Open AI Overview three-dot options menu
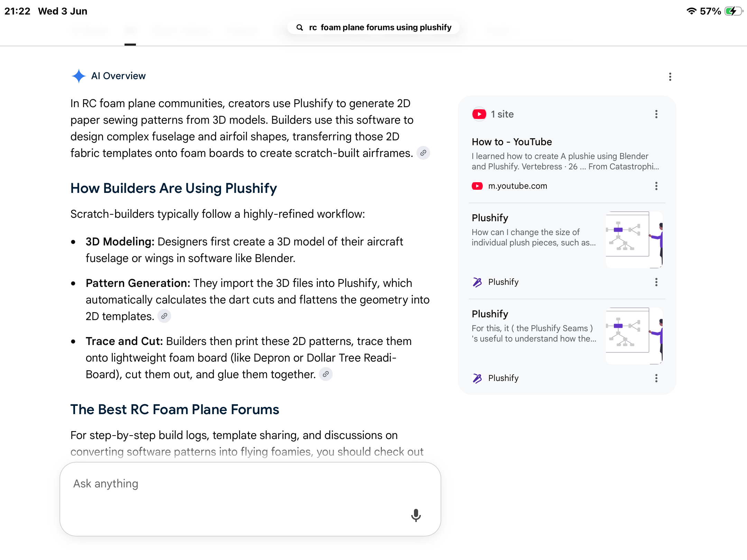Screen dimensions: 747x560 coord(670,77)
